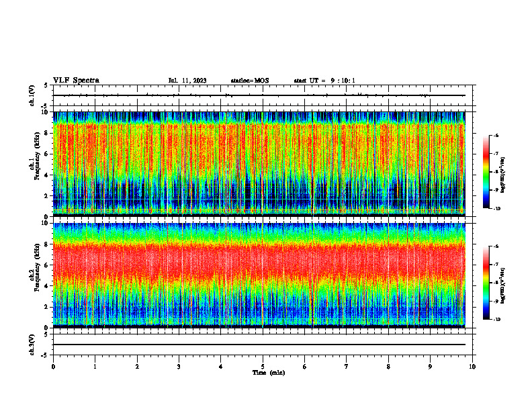Click the flat ch.3 voltage trace
532x411 pixels.
pyautogui.click(x=259, y=345)
